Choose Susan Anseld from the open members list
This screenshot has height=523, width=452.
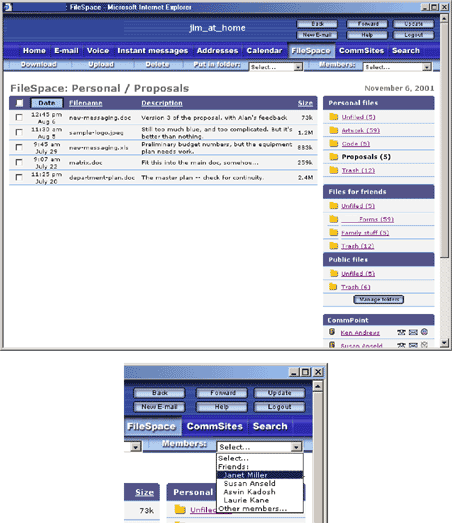[260, 483]
